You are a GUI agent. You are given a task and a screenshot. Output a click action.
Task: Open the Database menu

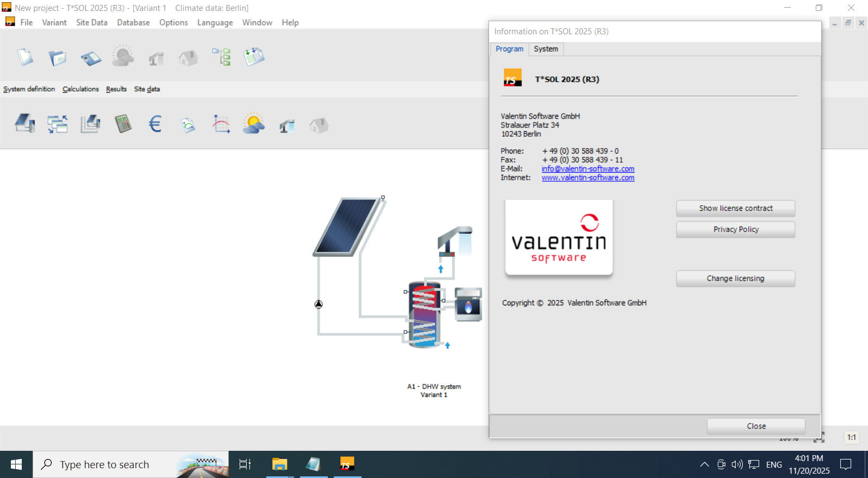point(133,22)
